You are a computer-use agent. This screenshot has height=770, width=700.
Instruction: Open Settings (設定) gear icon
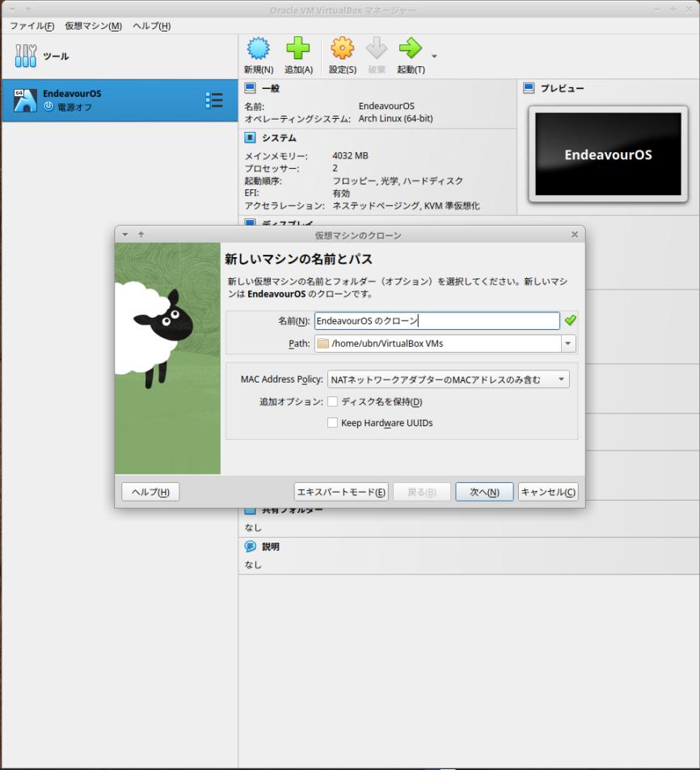click(342, 49)
